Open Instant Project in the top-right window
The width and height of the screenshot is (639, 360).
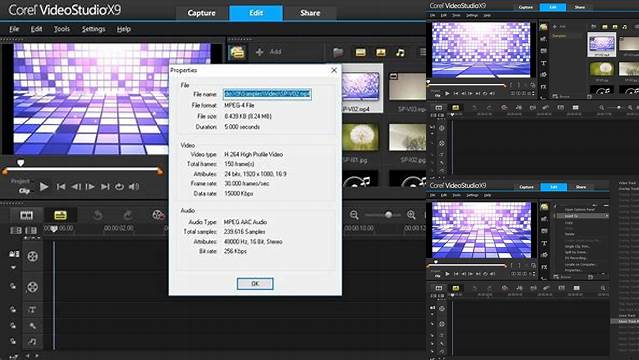point(544,39)
